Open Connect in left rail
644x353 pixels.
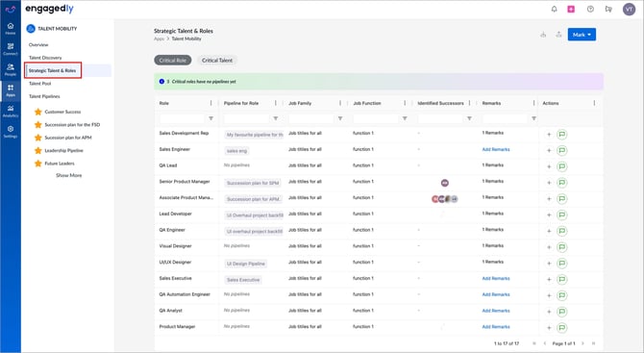pos(11,49)
